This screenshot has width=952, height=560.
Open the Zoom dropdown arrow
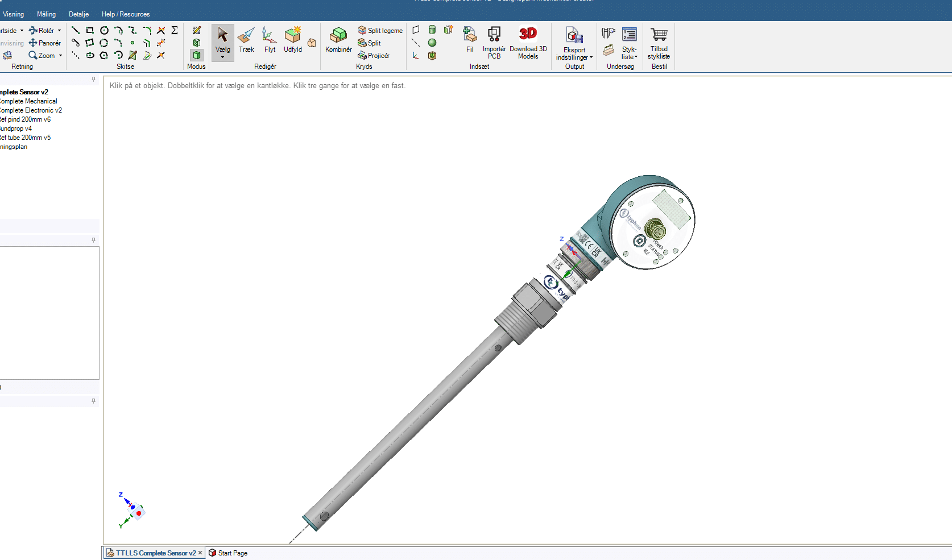point(60,56)
